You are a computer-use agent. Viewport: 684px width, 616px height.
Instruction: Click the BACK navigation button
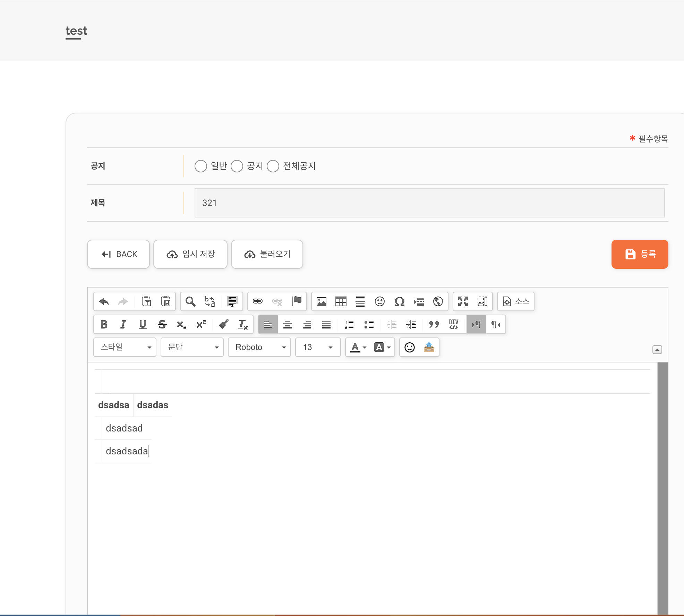(x=118, y=255)
